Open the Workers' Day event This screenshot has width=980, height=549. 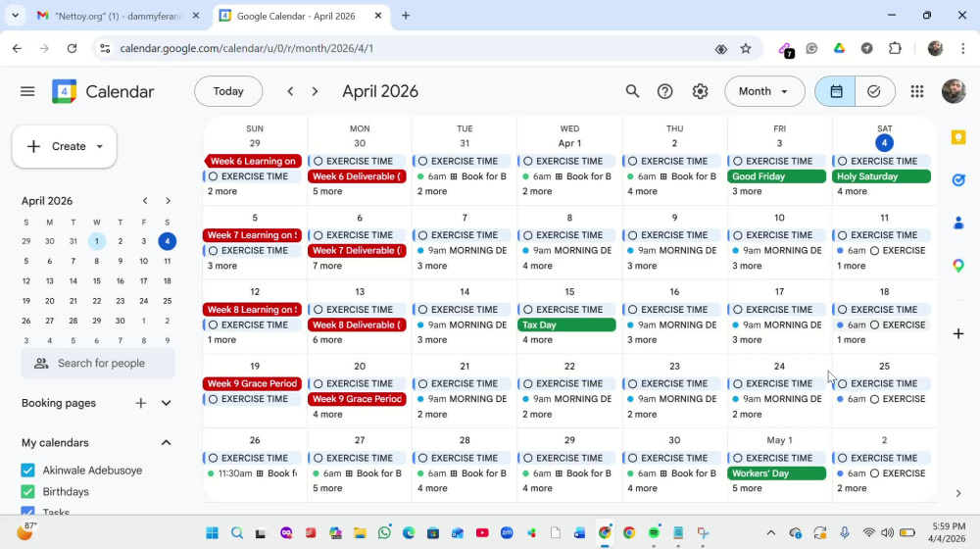pyautogui.click(x=776, y=474)
